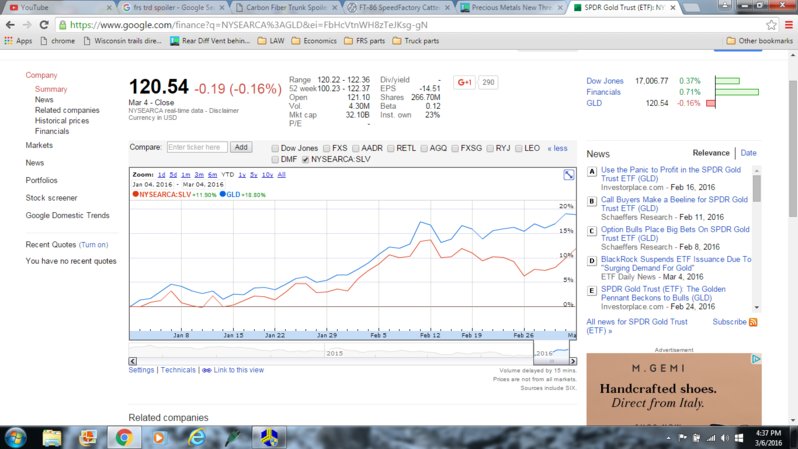
Task: Open the Other bookmarks folder
Action: click(x=759, y=41)
